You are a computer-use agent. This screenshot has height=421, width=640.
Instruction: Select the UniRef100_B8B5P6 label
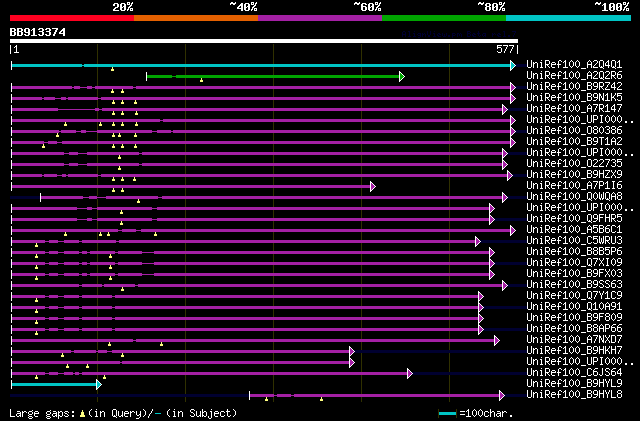(x=574, y=252)
